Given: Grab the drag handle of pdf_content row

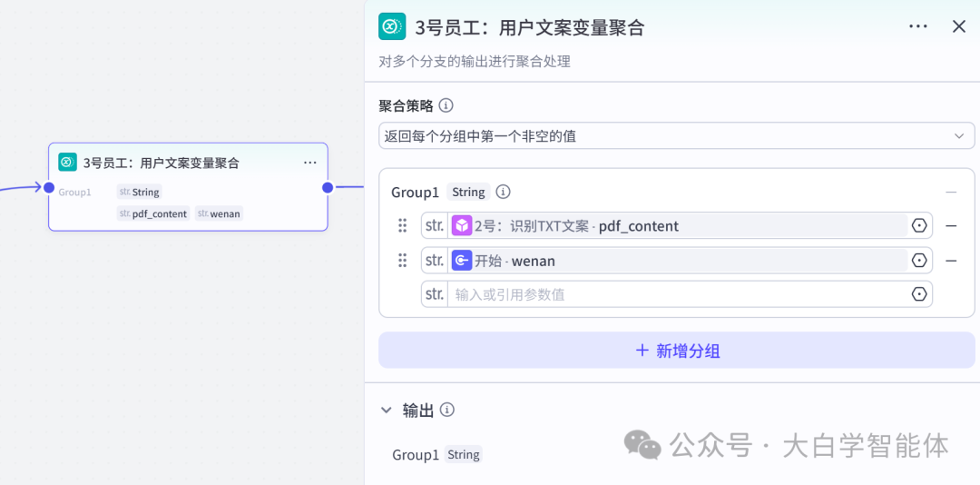Looking at the screenshot, I should click(403, 225).
